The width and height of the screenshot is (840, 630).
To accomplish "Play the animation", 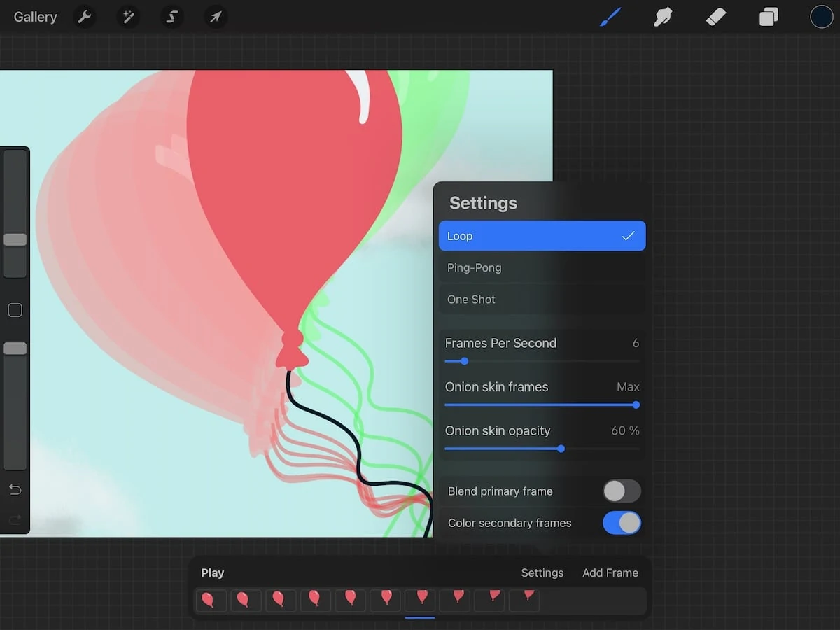I will (x=213, y=573).
